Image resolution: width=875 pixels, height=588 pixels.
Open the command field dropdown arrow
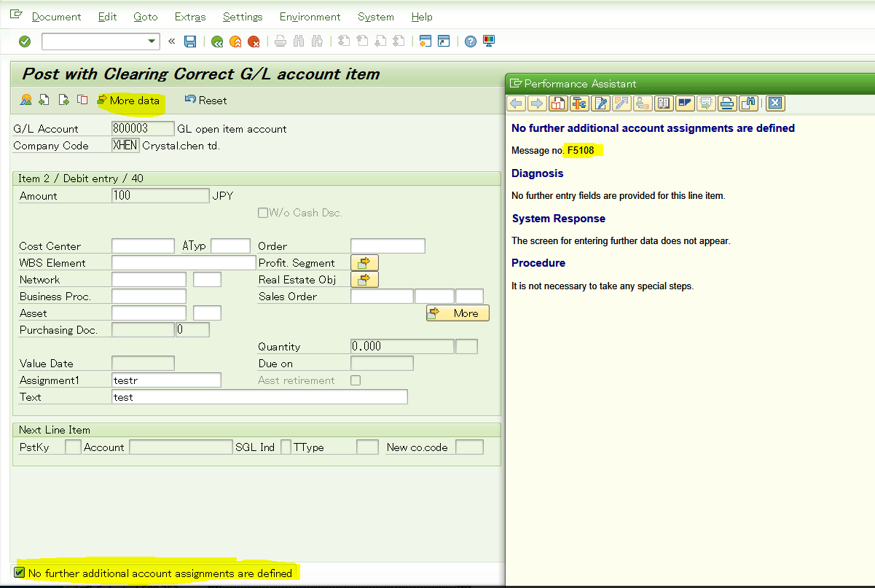(152, 42)
